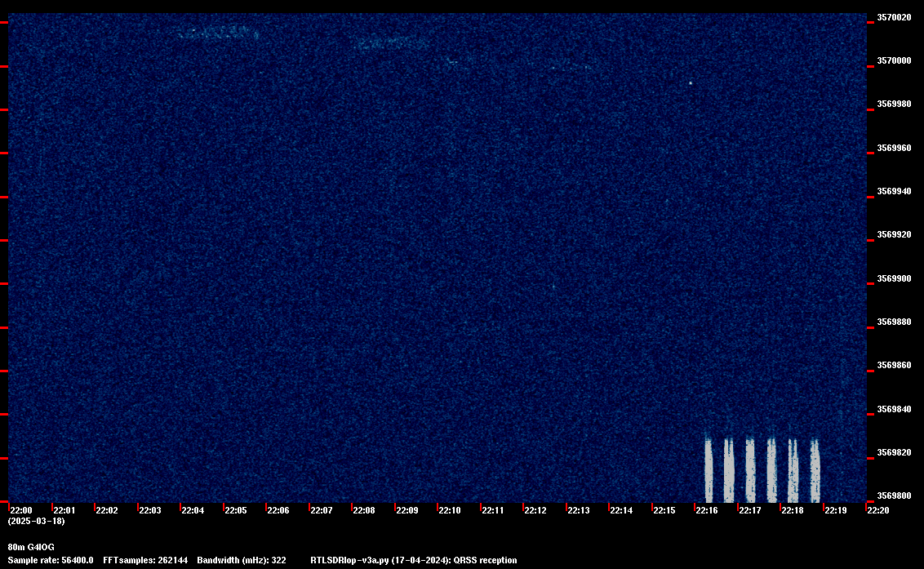Select the 22:18 time axis label
The width and height of the screenshot is (924, 569).
pyautogui.click(x=792, y=510)
